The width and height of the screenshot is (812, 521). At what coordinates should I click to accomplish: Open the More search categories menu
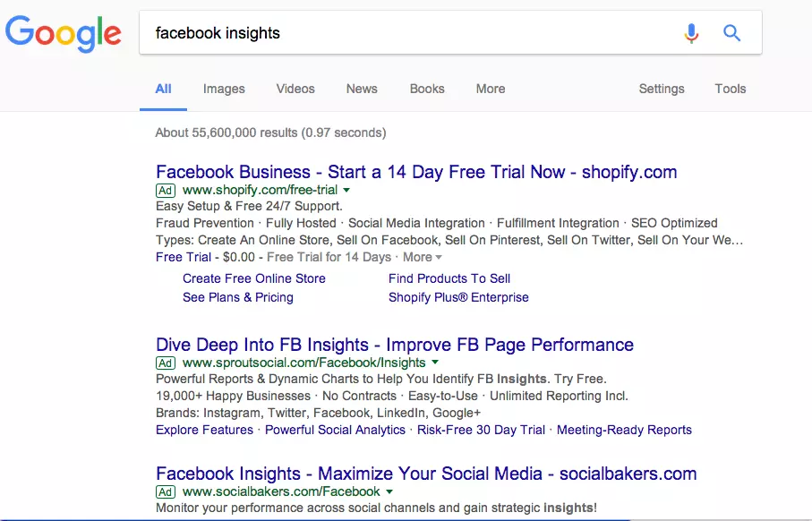click(491, 89)
